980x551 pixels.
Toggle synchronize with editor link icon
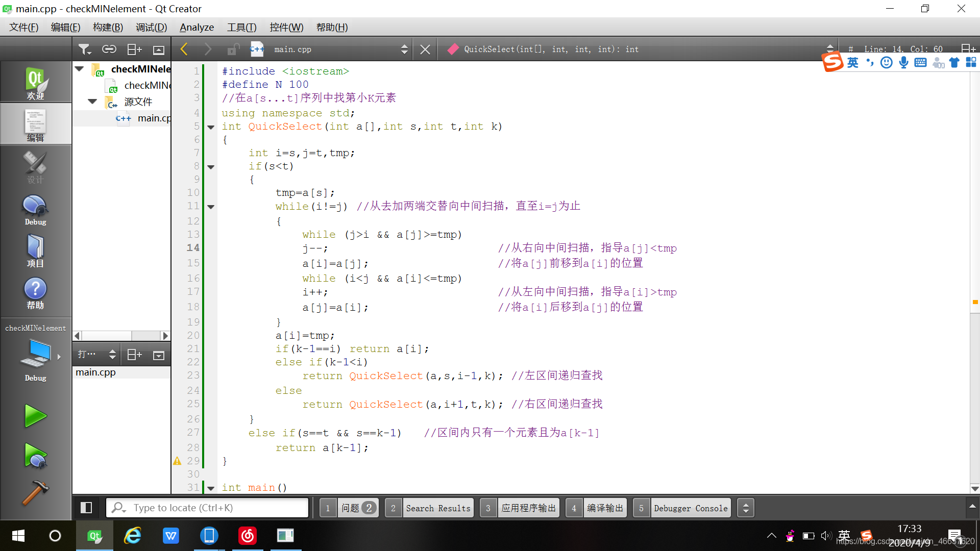(x=109, y=49)
